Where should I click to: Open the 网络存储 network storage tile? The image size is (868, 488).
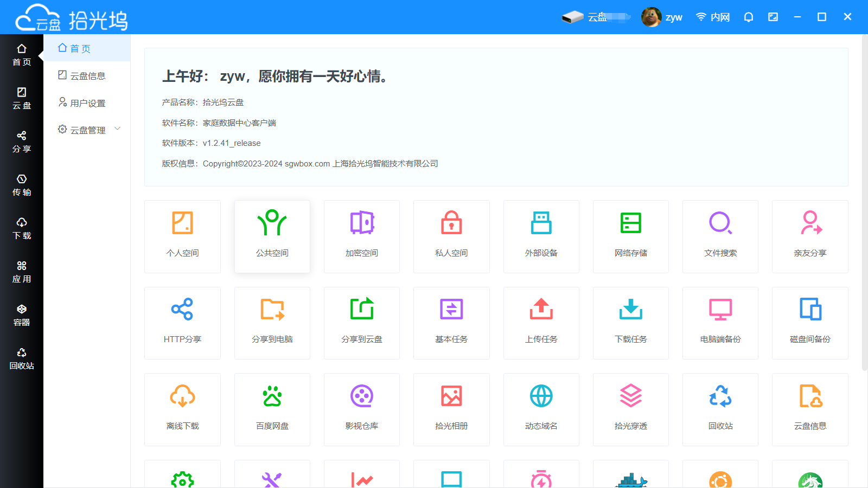[631, 236]
